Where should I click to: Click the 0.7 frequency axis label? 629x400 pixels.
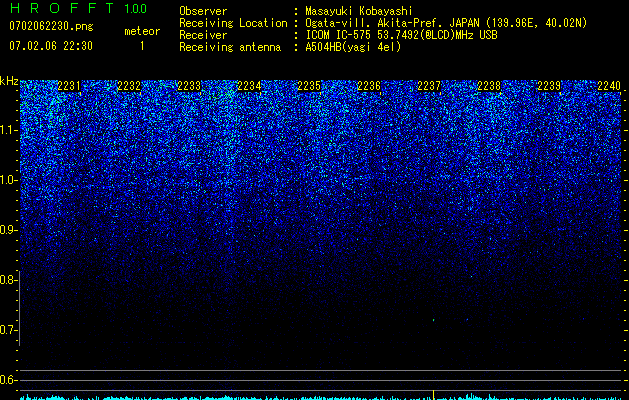click(7, 330)
